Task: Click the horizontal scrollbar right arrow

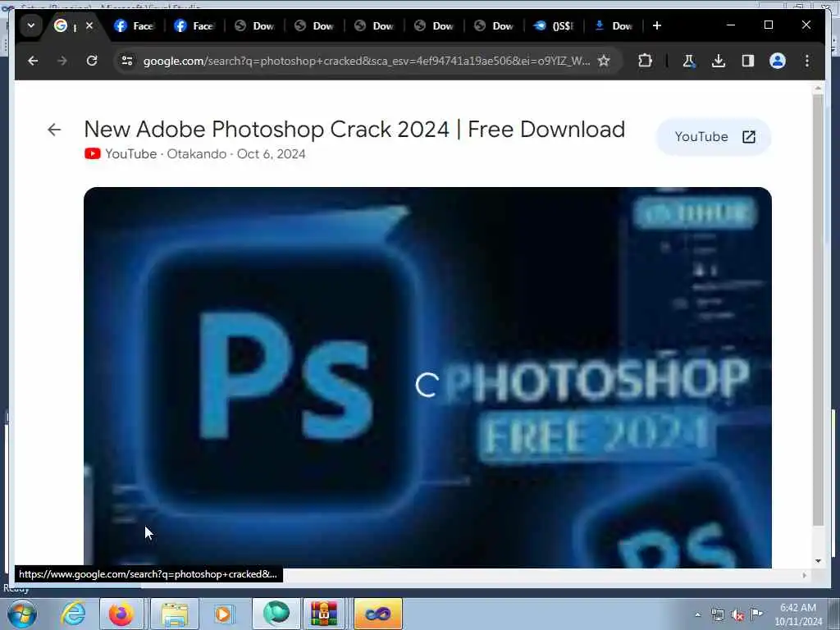Action: (804, 575)
